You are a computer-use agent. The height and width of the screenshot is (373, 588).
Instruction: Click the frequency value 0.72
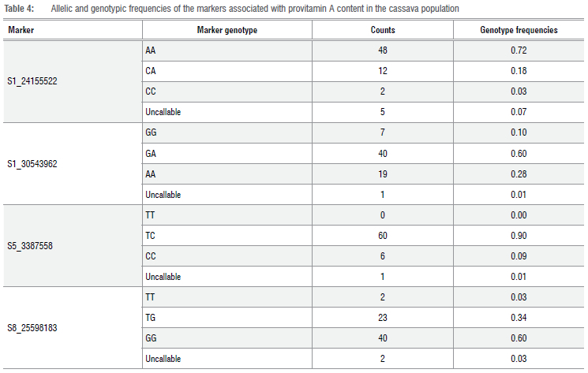pos(519,50)
